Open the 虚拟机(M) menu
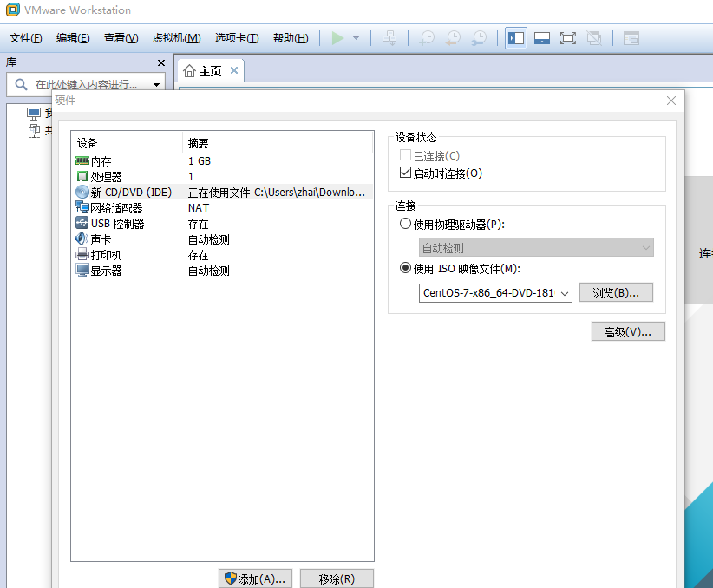The image size is (713, 588). [176, 38]
